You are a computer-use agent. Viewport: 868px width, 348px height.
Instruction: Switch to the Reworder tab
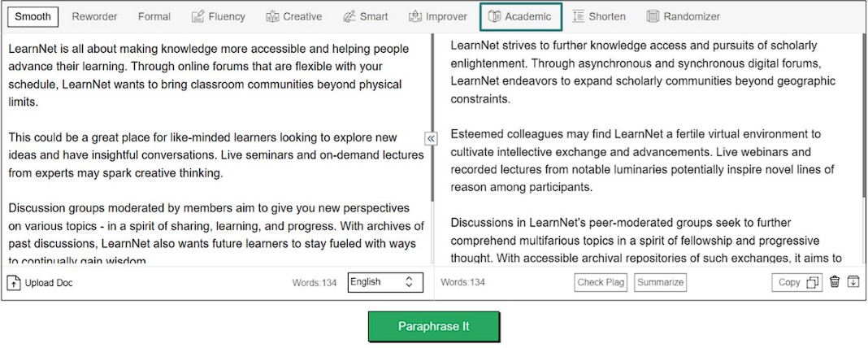(94, 16)
